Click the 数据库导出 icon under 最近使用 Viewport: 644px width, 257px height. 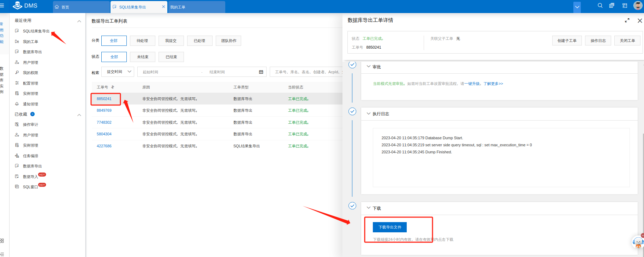[17, 52]
